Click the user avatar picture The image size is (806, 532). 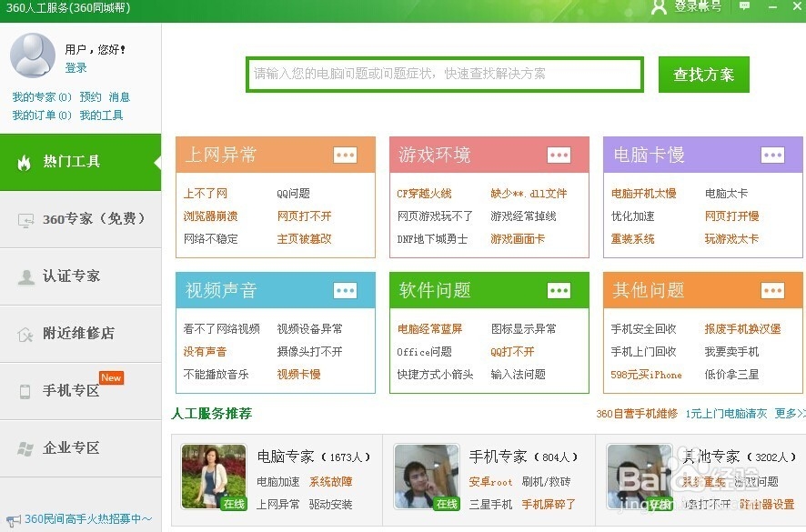[33, 55]
